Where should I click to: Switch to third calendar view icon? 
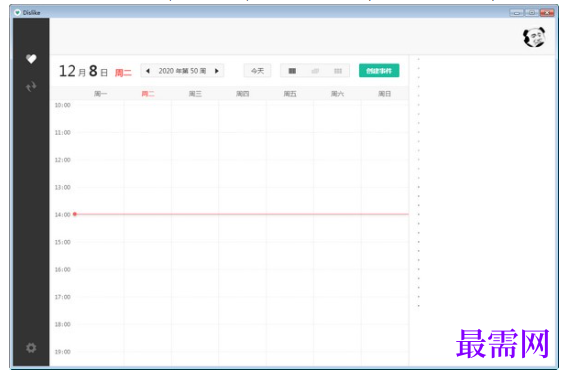click(x=338, y=71)
